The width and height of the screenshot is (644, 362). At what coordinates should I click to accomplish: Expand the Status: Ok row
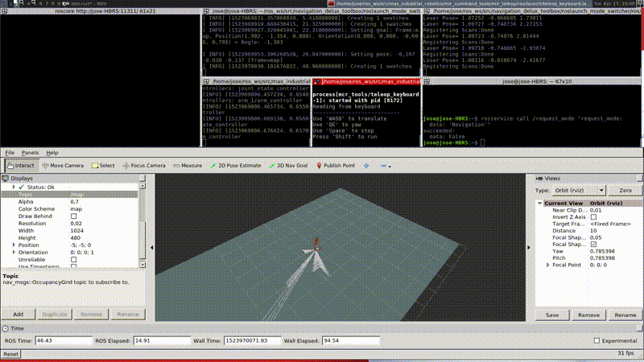pyautogui.click(x=14, y=187)
